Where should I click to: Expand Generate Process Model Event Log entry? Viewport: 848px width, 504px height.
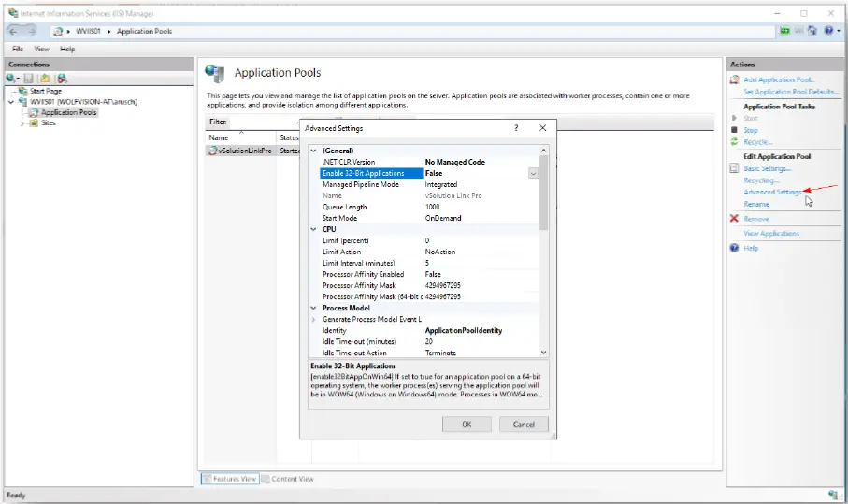click(313, 319)
